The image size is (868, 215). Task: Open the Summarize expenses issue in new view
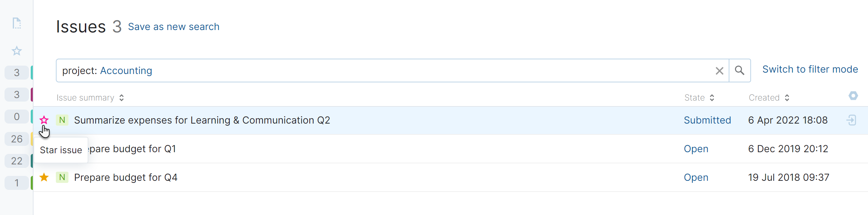point(851,120)
